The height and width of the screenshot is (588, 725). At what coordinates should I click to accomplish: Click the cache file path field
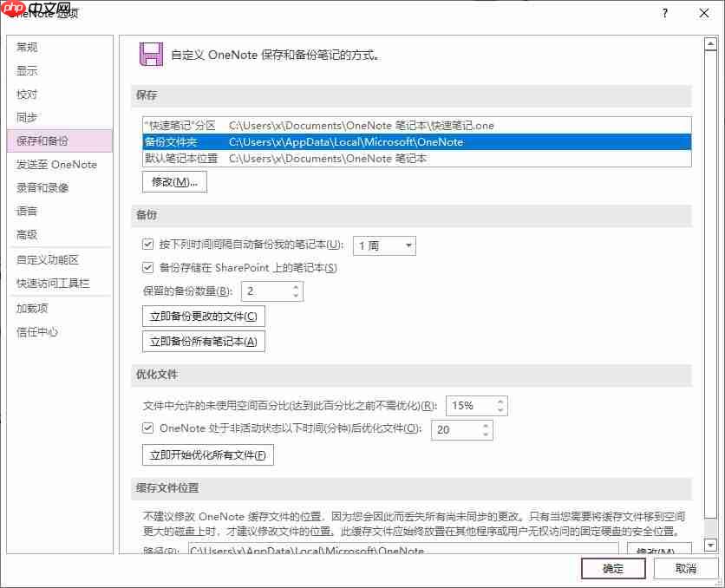click(403, 549)
